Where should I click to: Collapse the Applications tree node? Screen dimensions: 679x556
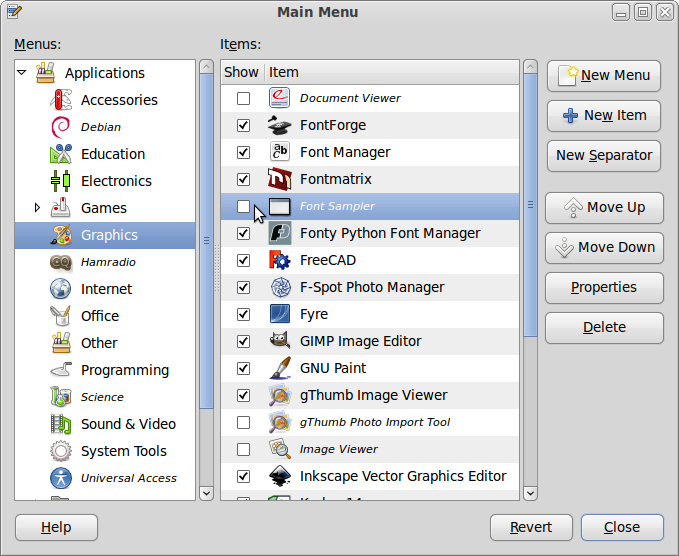click(x=22, y=73)
